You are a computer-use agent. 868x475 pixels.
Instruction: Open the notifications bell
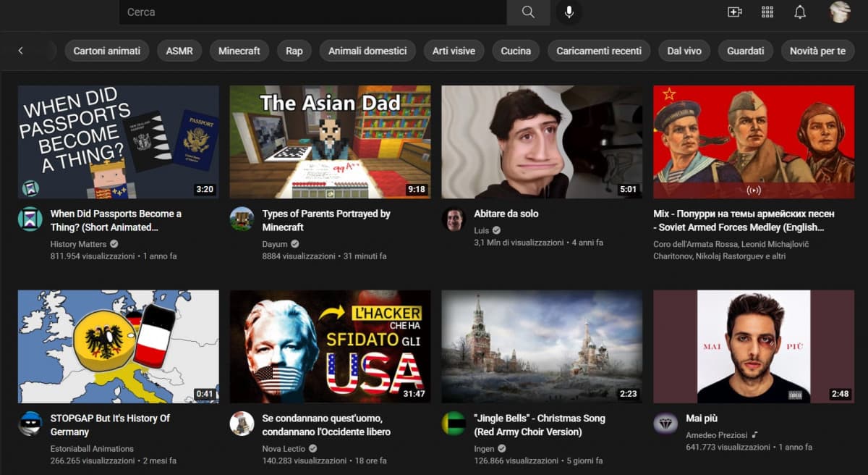coord(800,12)
